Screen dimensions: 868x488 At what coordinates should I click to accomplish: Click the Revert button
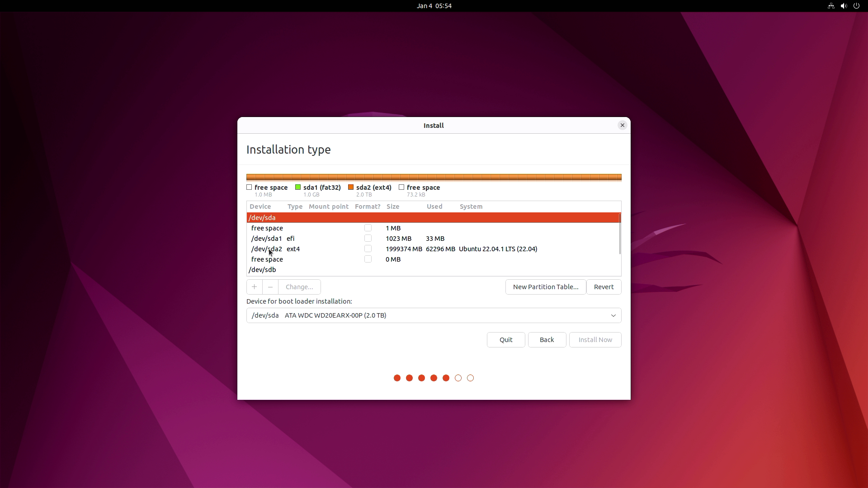(x=604, y=287)
